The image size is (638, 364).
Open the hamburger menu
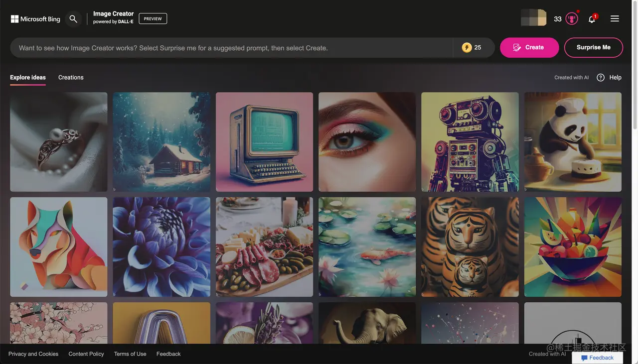click(x=615, y=19)
